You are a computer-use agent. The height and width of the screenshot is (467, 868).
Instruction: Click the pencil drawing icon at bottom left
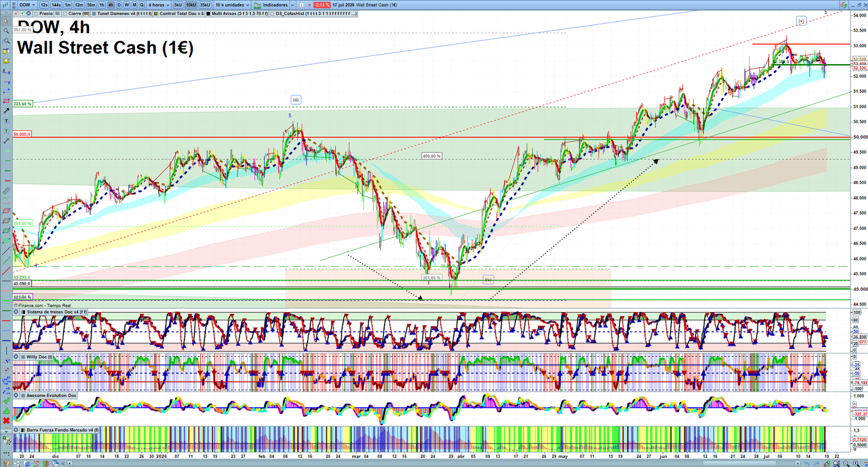coord(7,463)
